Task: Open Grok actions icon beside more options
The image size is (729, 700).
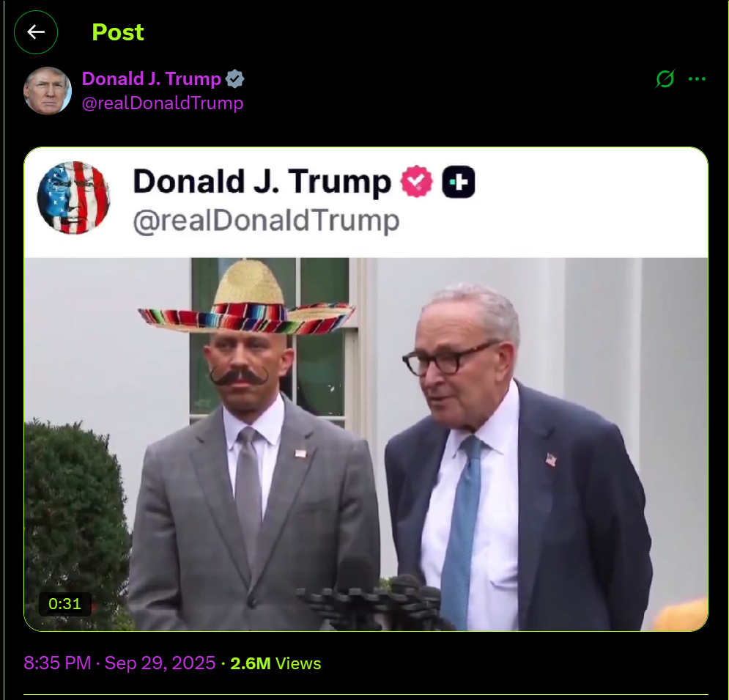Action: pyautogui.click(x=665, y=79)
